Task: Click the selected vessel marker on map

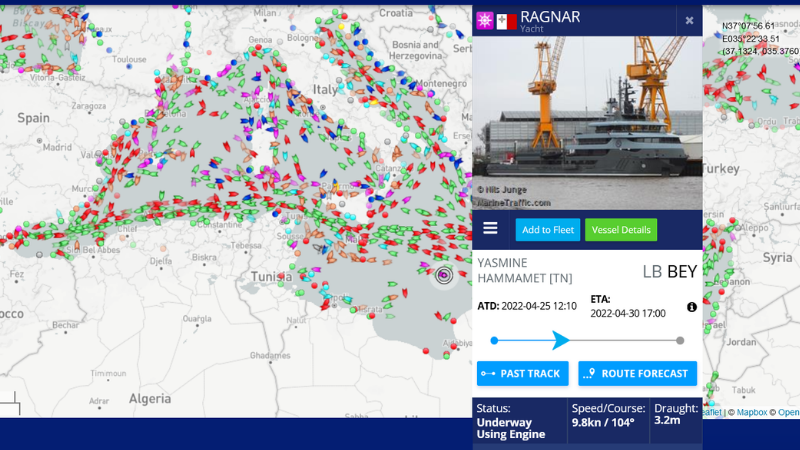Action: pos(443,274)
